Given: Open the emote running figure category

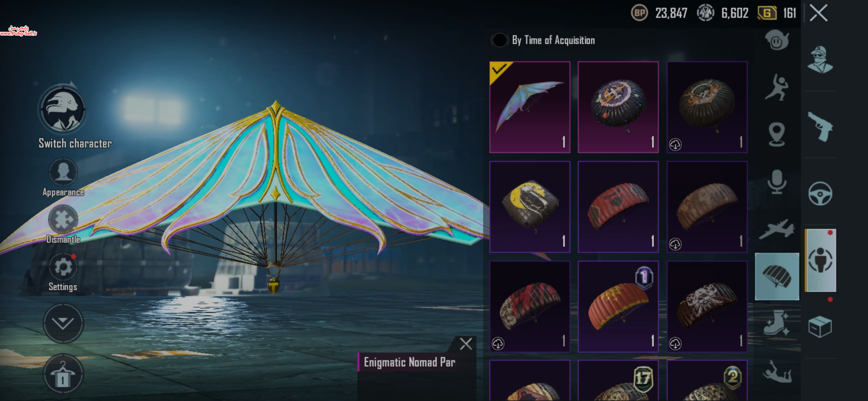Looking at the screenshot, I should click(777, 88).
